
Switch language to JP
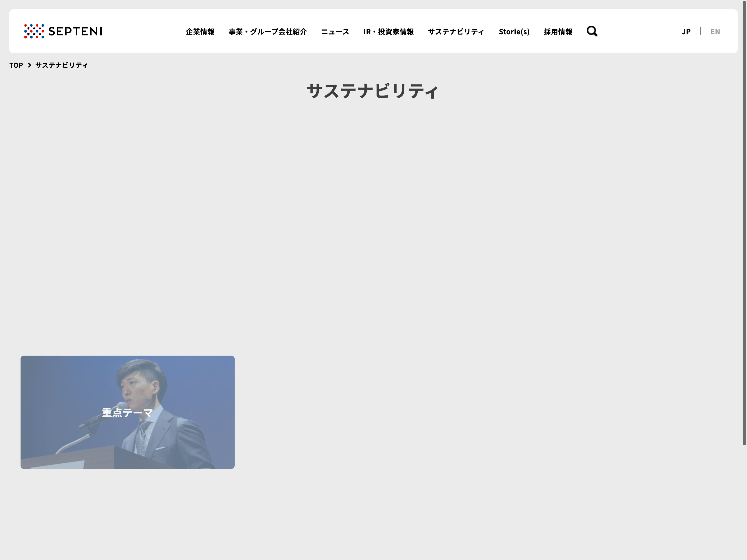click(x=686, y=32)
